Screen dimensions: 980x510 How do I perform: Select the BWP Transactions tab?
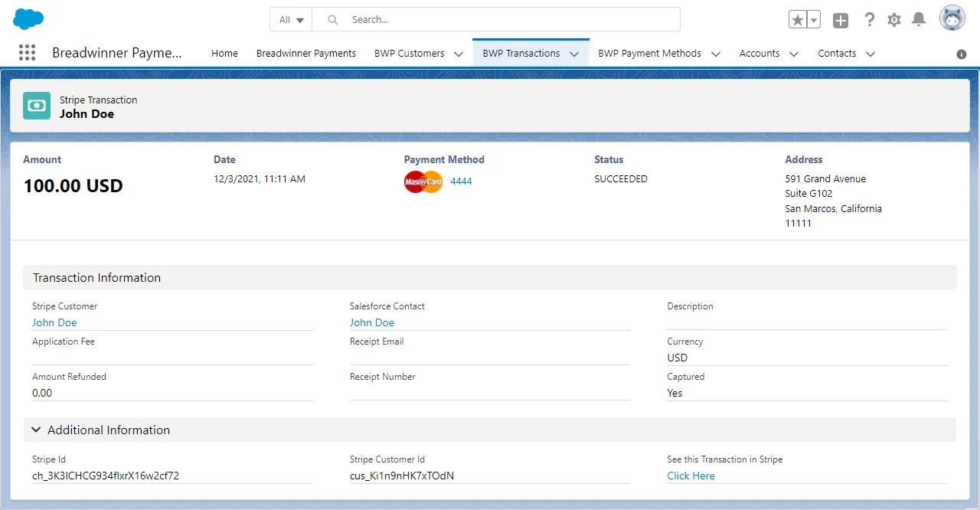521,54
